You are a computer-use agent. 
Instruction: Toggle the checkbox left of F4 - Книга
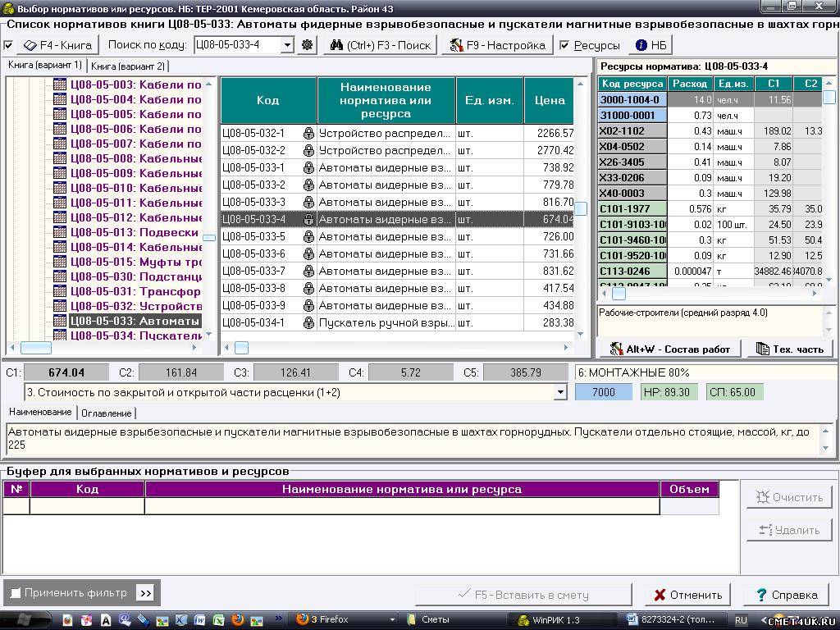8,45
